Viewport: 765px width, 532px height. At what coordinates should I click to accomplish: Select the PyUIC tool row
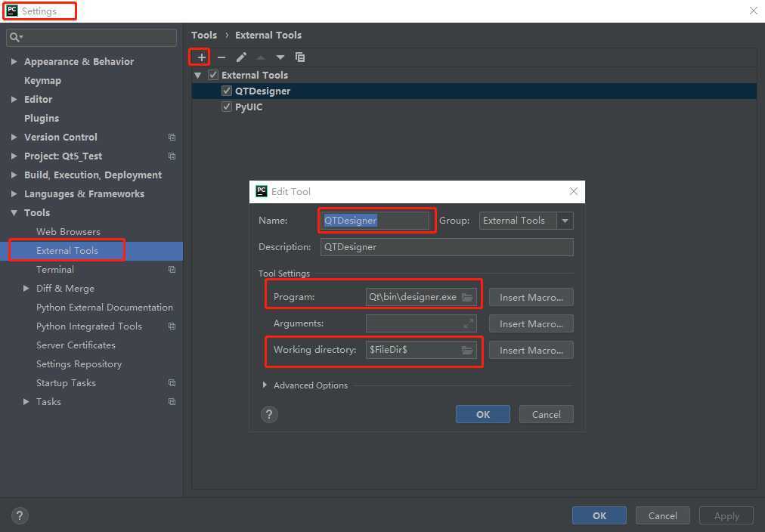click(474, 107)
